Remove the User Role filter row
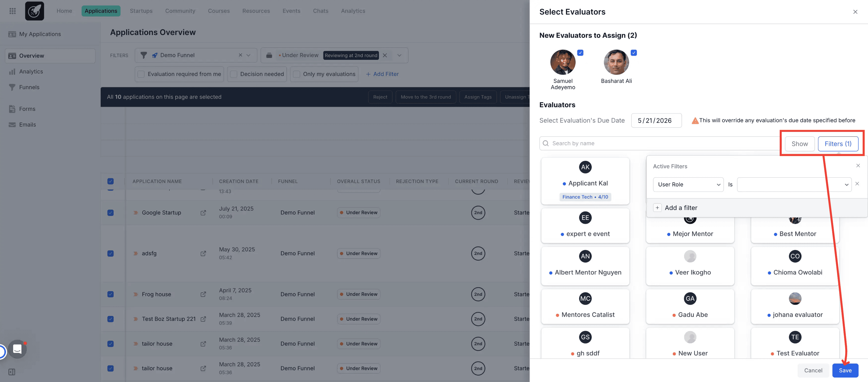Screen dimensions: 868x382 (857, 184)
